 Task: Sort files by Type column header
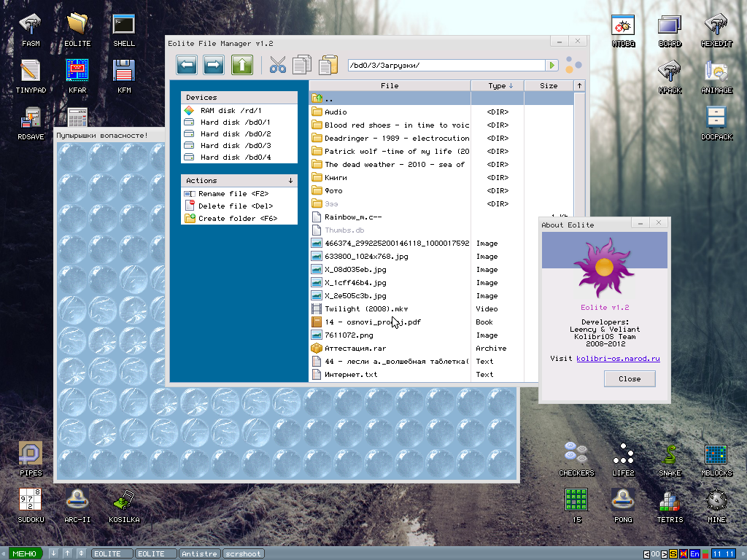pyautogui.click(x=498, y=86)
